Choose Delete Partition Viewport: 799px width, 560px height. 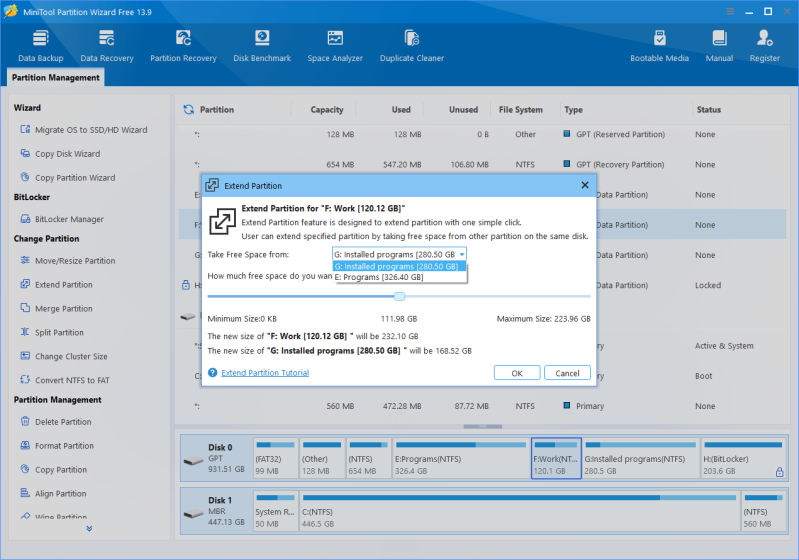pos(56,422)
